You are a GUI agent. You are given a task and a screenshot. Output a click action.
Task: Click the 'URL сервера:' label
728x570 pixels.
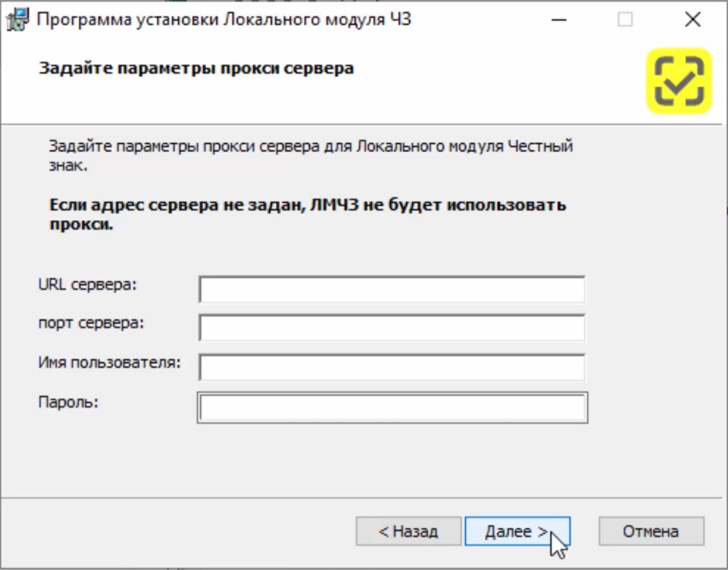(x=87, y=284)
